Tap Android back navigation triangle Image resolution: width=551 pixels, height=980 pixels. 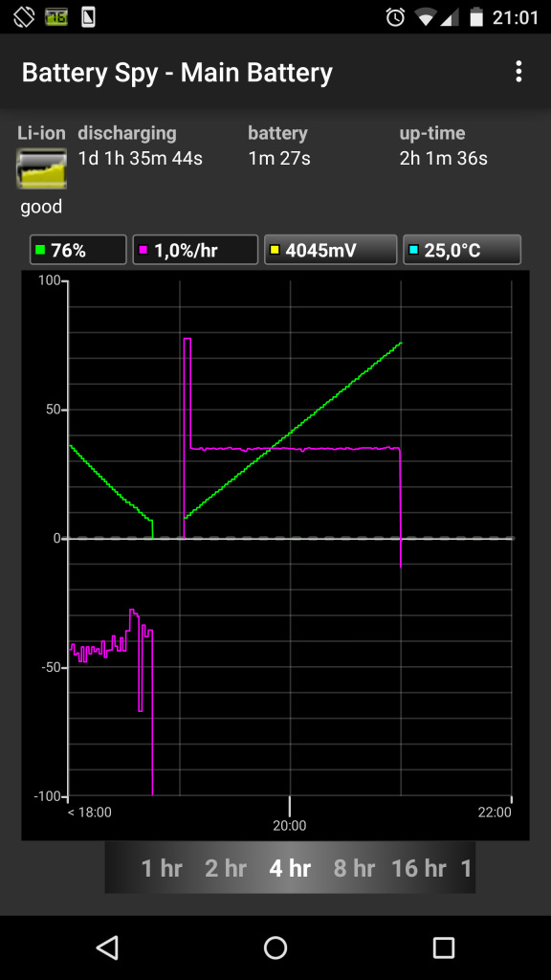(107, 947)
